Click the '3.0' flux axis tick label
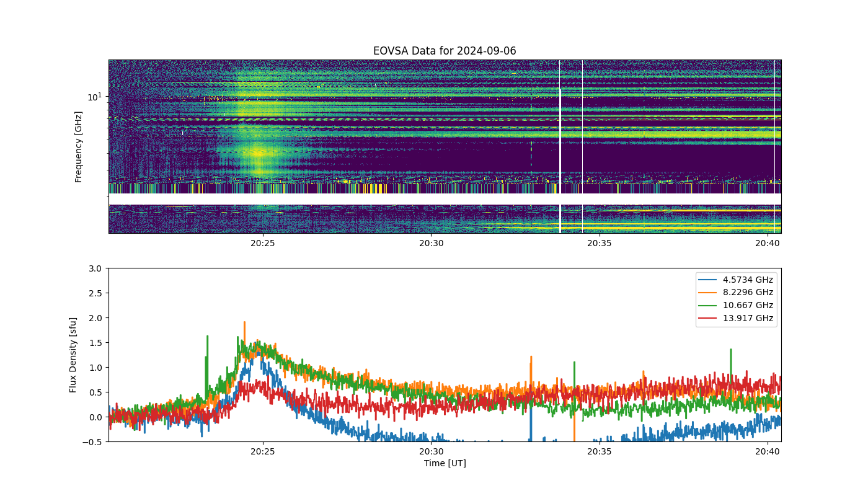Image resolution: width=868 pixels, height=496 pixels. point(95,268)
